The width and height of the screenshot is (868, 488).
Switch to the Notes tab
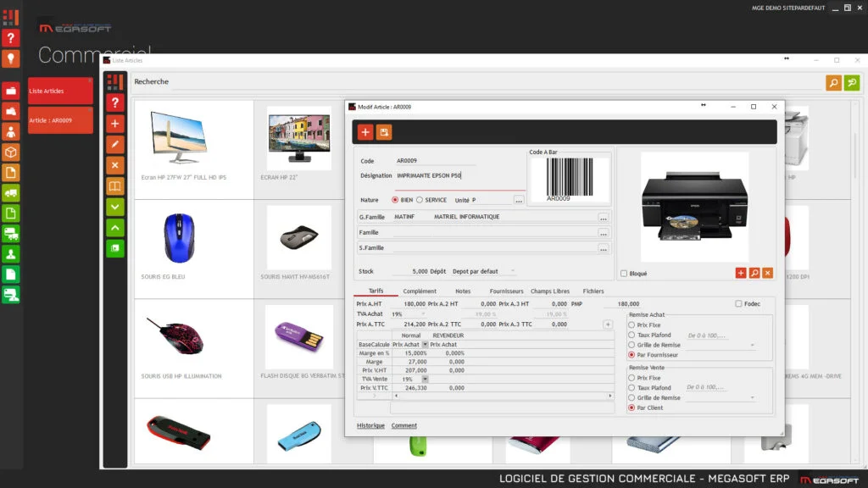coord(463,291)
